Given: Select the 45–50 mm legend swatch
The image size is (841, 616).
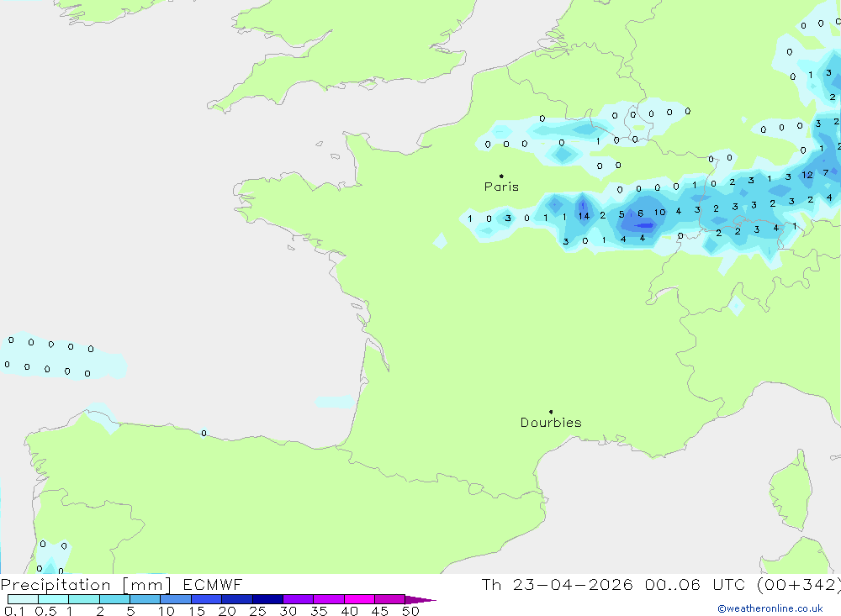Looking at the screenshot, I should tap(390, 599).
